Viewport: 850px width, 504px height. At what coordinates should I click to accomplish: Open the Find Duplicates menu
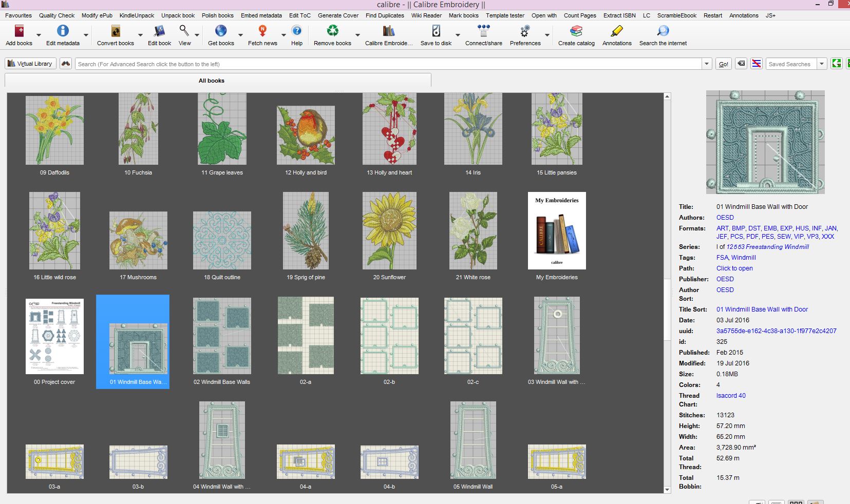tap(385, 15)
